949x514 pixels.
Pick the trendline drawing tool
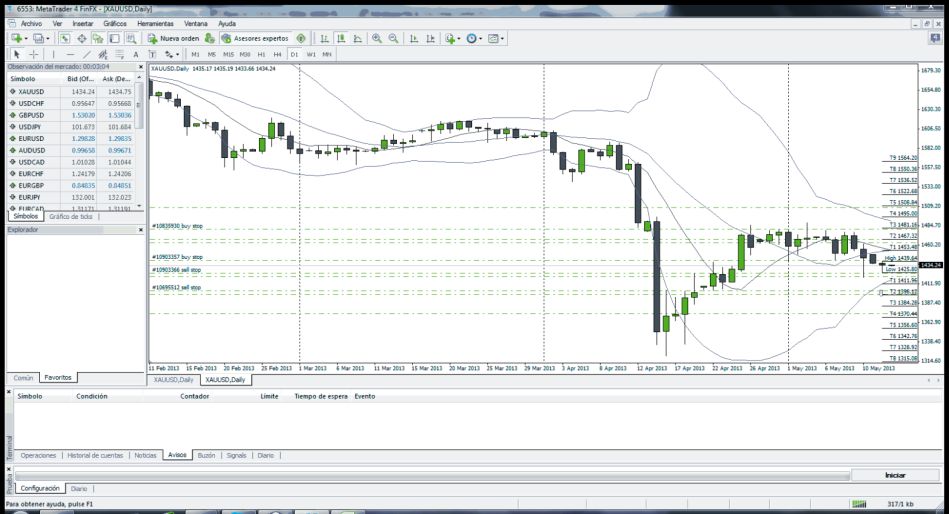(x=87, y=54)
